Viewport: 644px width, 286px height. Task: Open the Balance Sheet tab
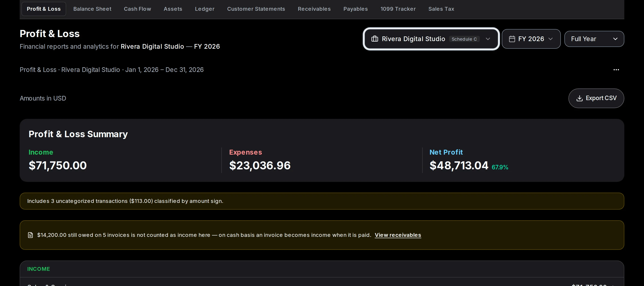pos(92,9)
